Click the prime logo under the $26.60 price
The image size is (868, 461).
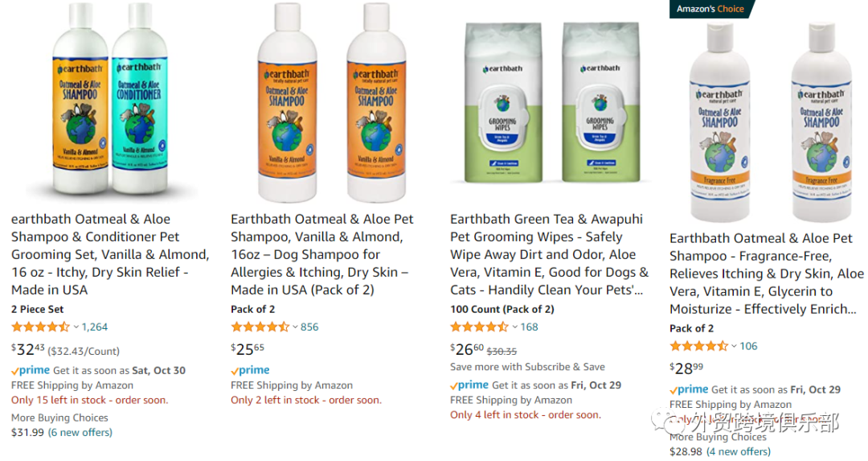tap(469, 385)
